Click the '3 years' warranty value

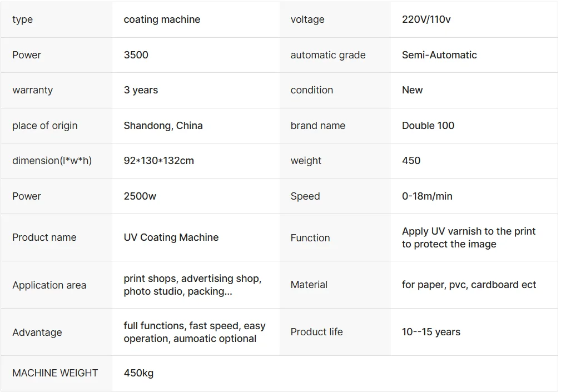(x=141, y=90)
